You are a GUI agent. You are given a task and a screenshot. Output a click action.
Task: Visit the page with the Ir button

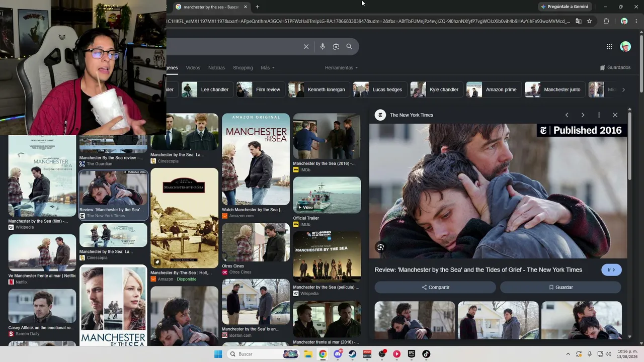coord(611,270)
